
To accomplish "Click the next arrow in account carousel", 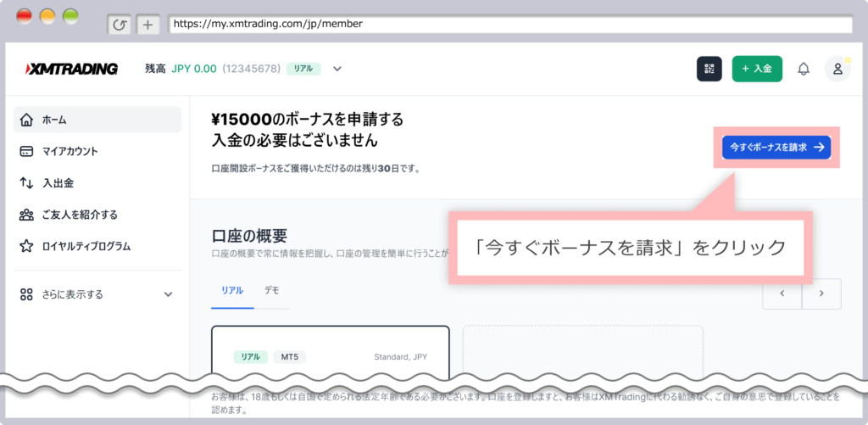I will click(x=821, y=294).
